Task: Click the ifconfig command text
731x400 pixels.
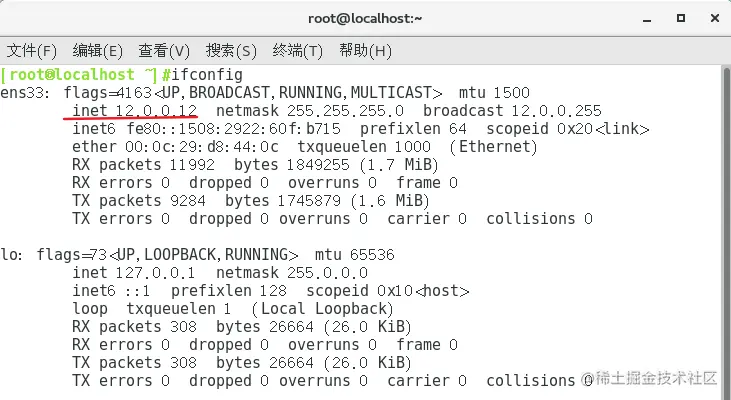Action: coord(207,75)
